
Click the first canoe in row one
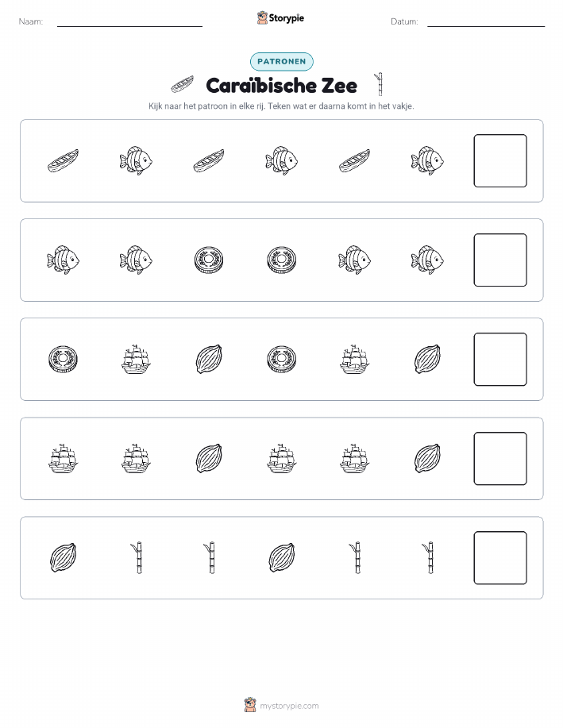pyautogui.click(x=64, y=160)
